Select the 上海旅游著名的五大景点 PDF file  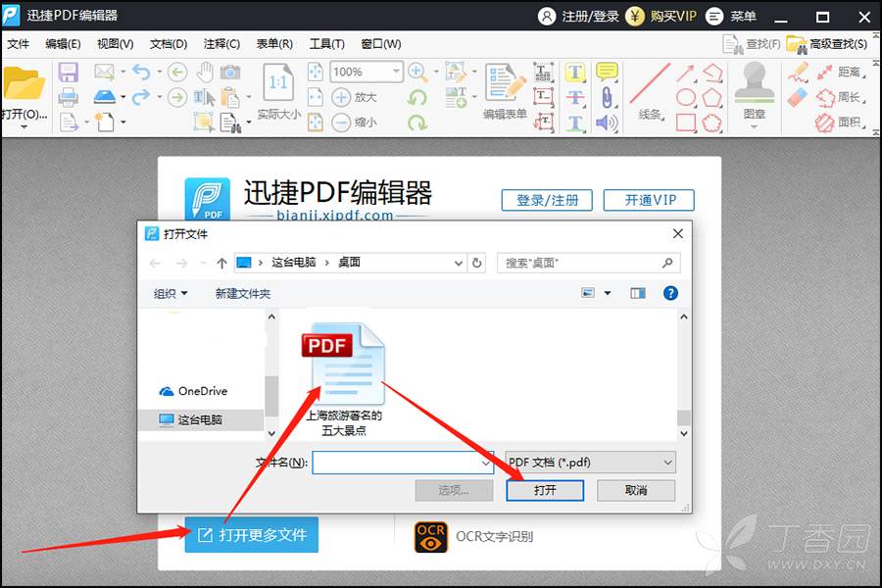pos(344,380)
